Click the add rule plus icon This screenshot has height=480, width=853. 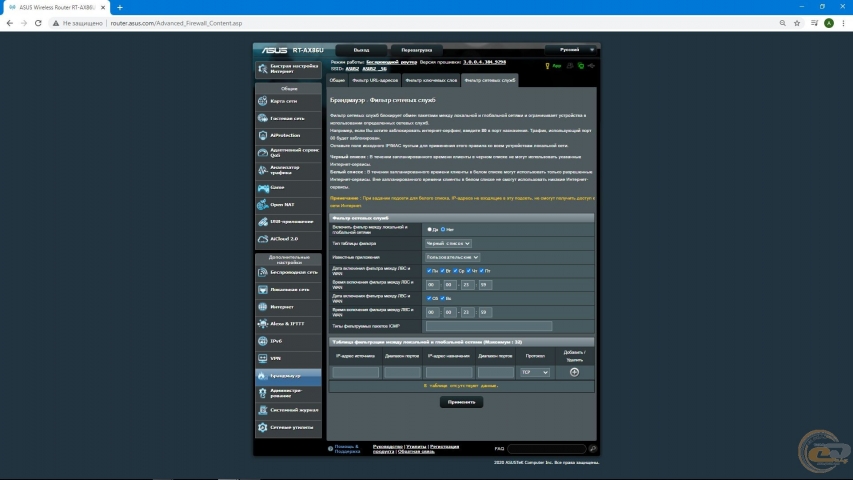[x=574, y=372]
